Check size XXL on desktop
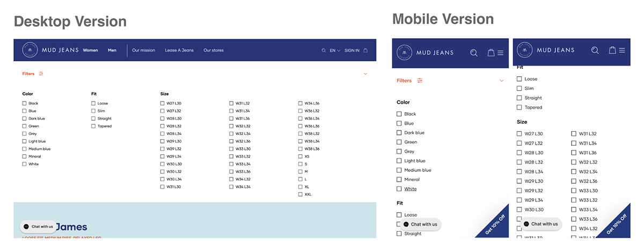 (x=300, y=195)
